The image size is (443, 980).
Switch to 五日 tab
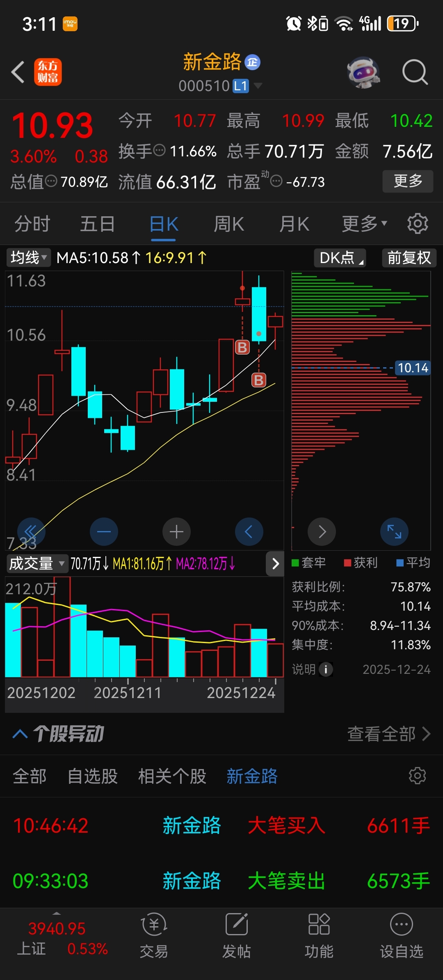[97, 224]
